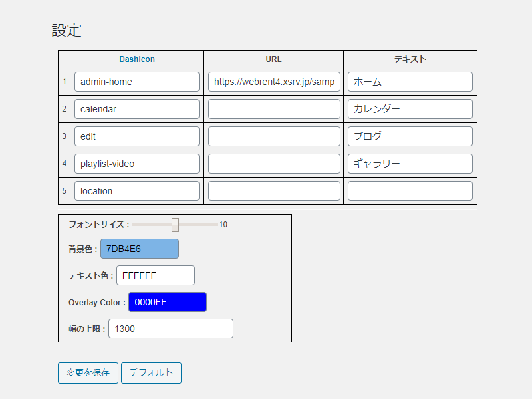Click the Dashicon field containing location
532x399 pixels.
point(137,191)
